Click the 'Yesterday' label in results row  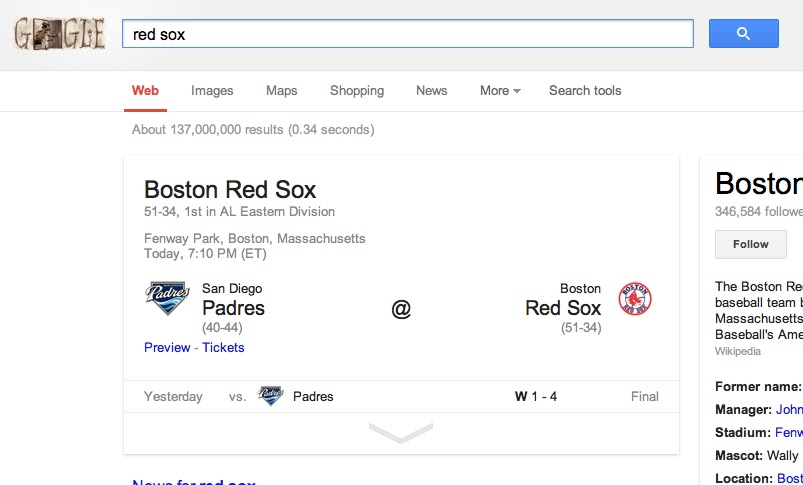(173, 396)
